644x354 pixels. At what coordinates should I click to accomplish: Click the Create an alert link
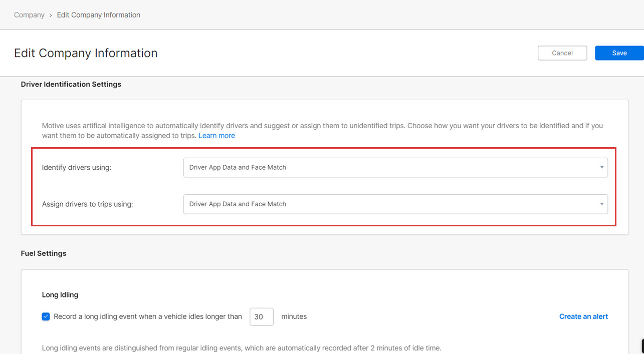(583, 316)
